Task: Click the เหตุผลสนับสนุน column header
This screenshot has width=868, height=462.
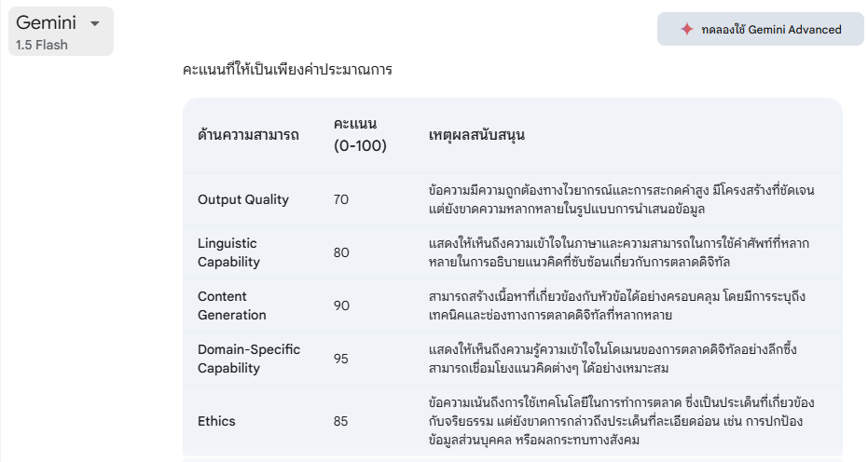Action: [x=476, y=135]
